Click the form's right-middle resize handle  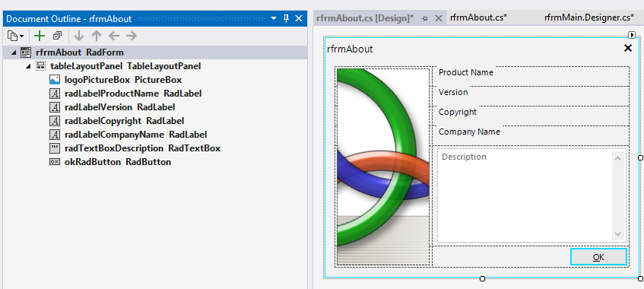click(x=640, y=158)
